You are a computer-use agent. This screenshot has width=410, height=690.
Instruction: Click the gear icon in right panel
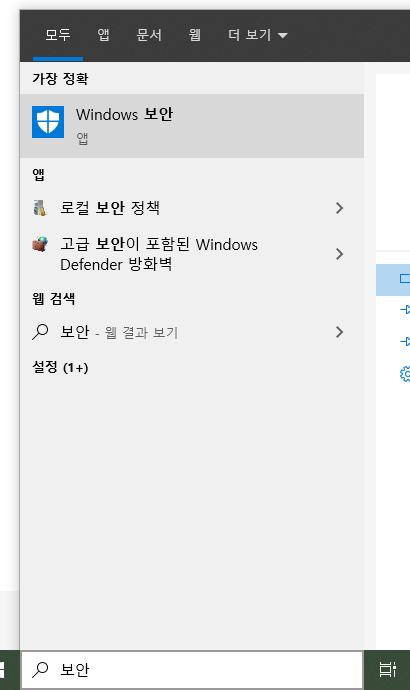[405, 374]
